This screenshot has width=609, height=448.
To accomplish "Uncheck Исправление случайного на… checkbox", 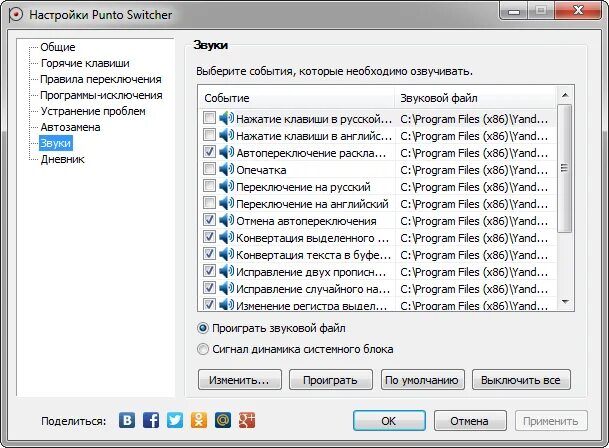I will (x=209, y=288).
